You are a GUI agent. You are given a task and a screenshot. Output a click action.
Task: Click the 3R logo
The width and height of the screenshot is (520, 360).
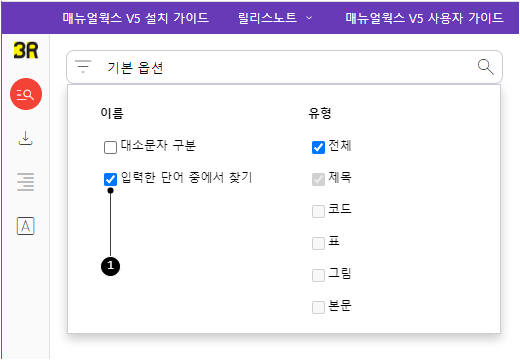(26, 50)
